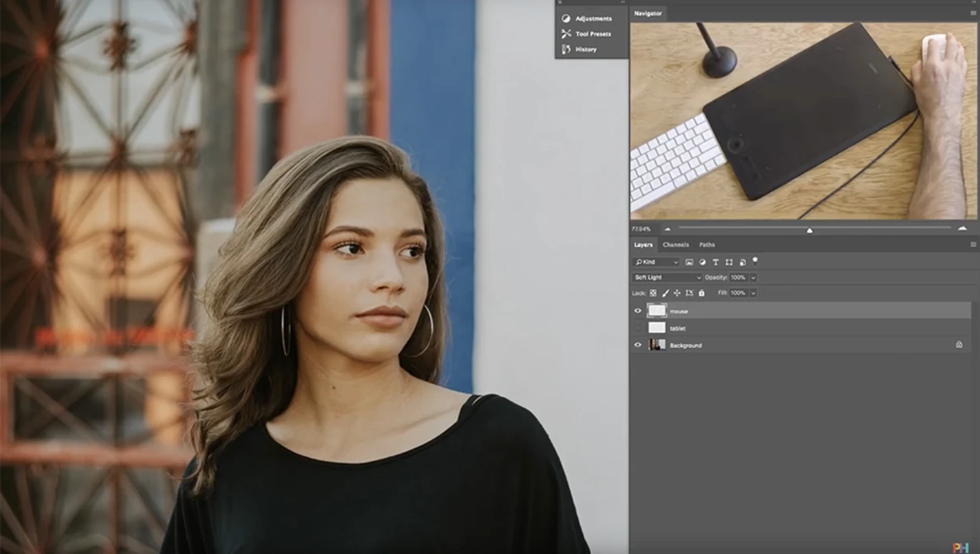Hide the mouse layer eye icon
The width and height of the screenshot is (980, 554).
638,310
